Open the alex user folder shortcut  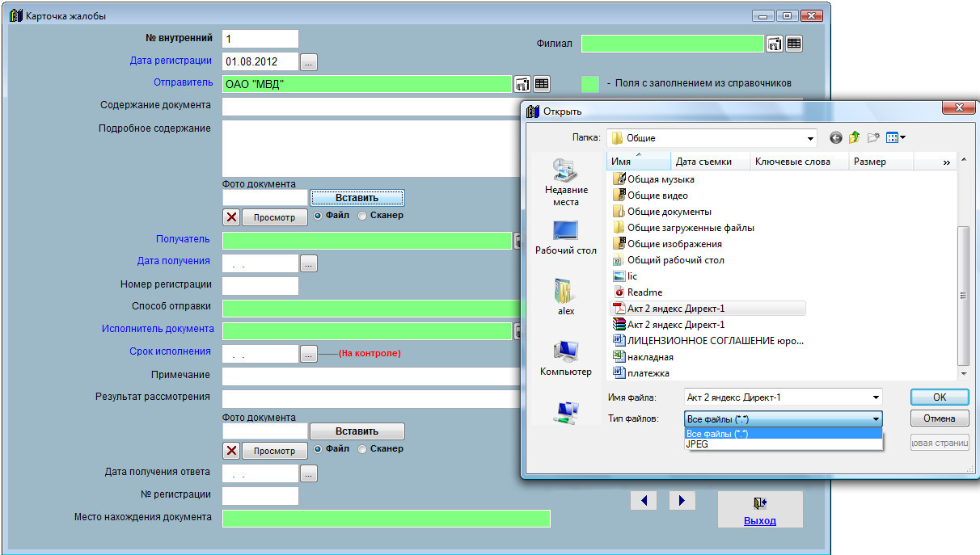566,296
